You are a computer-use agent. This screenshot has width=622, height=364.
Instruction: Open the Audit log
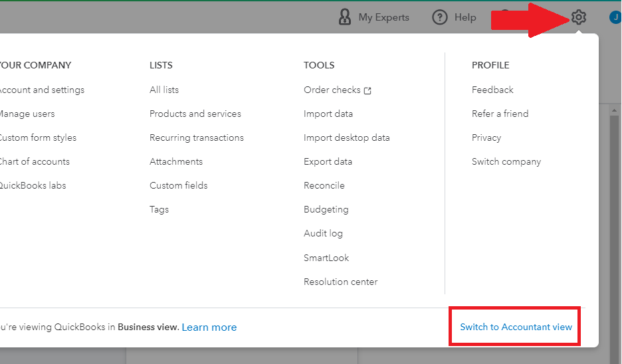click(323, 233)
